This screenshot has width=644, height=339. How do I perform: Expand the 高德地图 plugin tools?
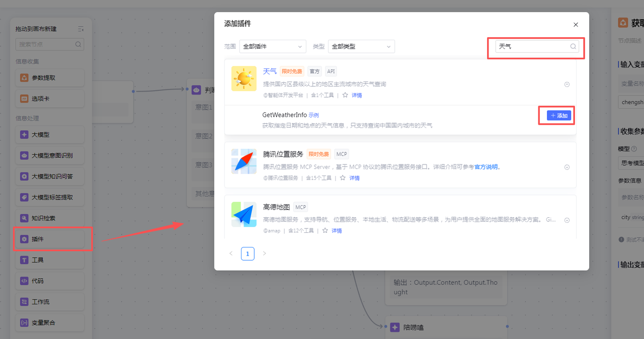pos(567,220)
